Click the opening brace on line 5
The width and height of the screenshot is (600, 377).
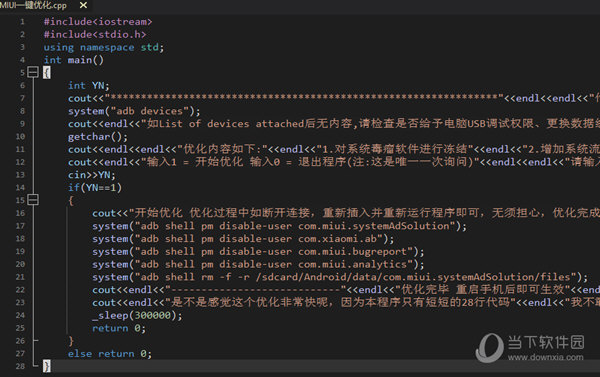click(x=46, y=72)
